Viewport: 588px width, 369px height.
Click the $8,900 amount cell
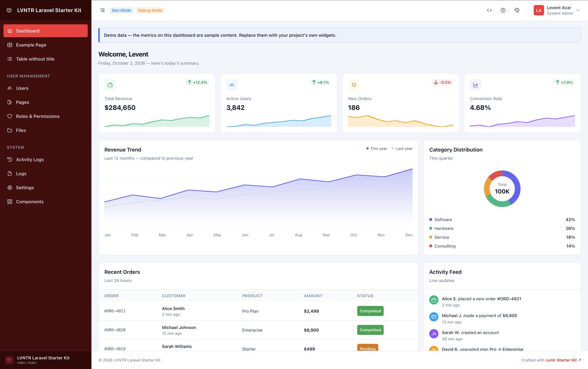[x=311, y=330]
